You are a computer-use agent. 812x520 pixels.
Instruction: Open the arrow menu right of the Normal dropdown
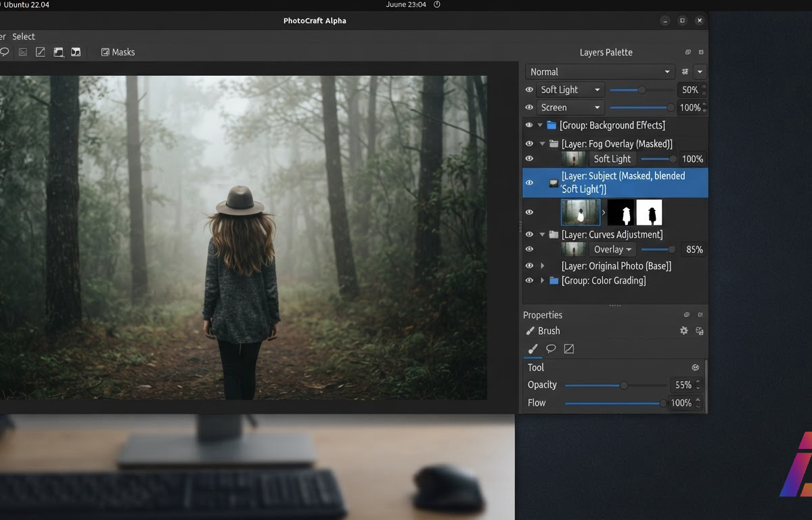700,72
